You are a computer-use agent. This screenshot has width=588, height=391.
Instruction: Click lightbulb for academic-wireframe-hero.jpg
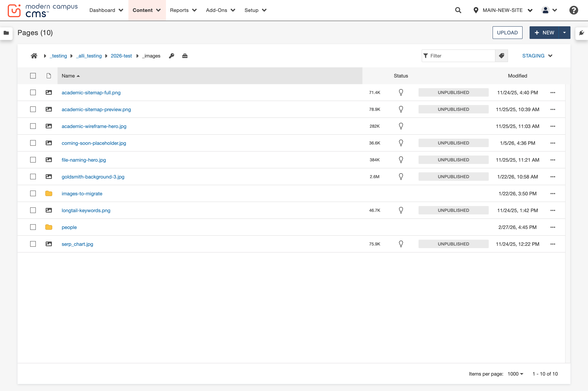pos(401,126)
